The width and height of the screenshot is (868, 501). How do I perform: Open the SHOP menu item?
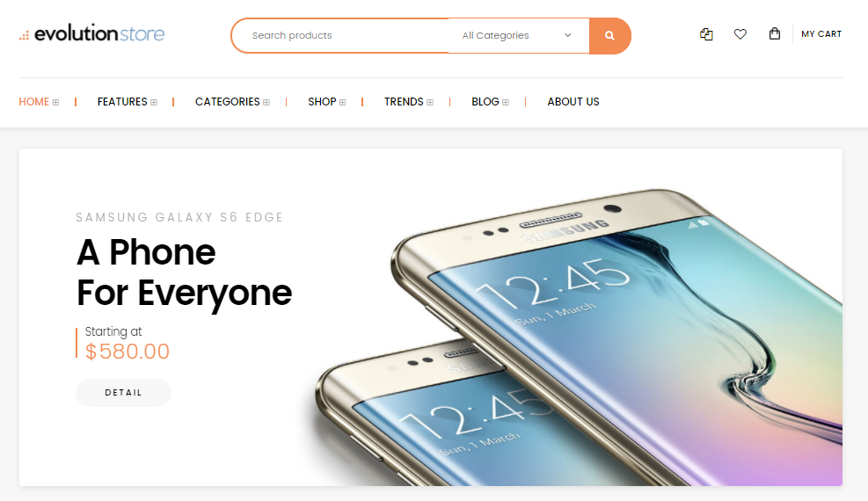click(x=322, y=102)
